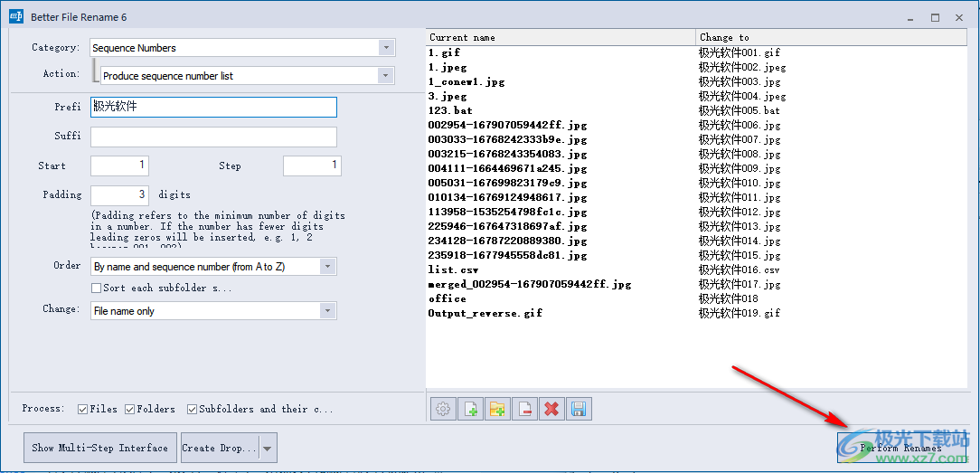Select file 234128-16787220889380.jpg
Viewport: 980px width, 473px height.
click(507, 241)
